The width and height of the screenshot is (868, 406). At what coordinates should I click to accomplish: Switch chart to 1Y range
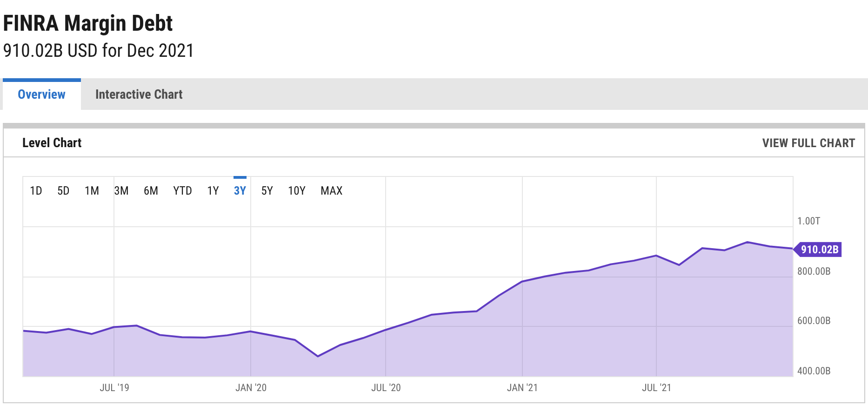coord(213,190)
